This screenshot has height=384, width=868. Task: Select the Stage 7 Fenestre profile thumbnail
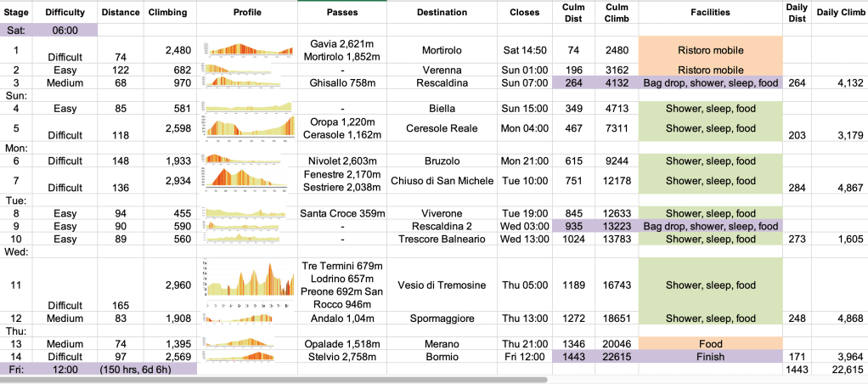point(245,179)
